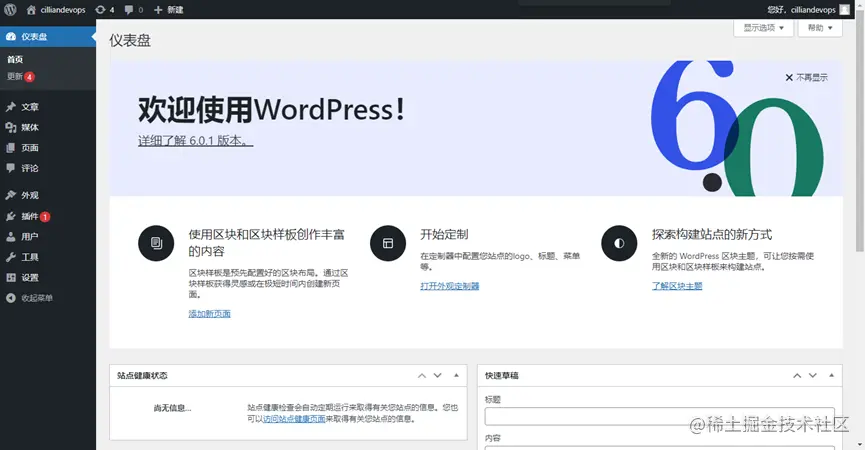Click the 文章 pushpin icon in sidebar
This screenshot has width=865, height=450.
tap(10, 107)
